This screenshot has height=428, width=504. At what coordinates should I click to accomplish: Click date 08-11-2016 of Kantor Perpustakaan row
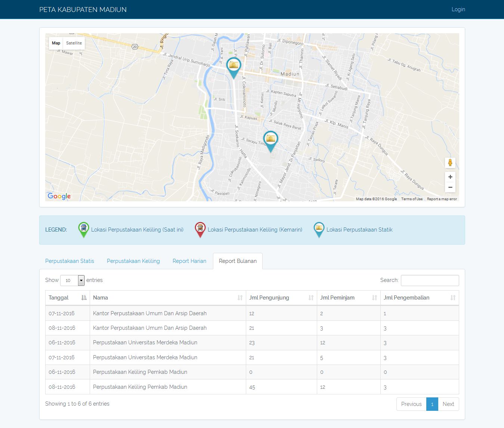pyautogui.click(x=62, y=328)
